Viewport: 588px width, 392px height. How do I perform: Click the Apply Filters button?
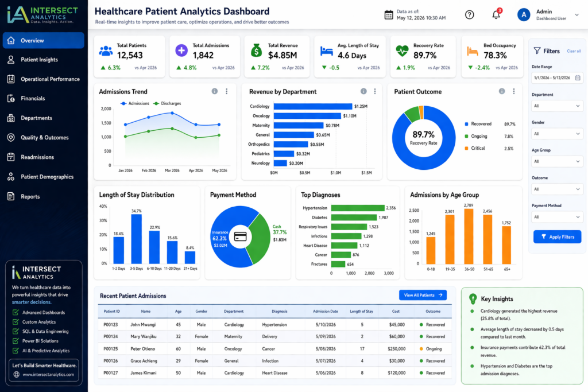click(x=557, y=237)
